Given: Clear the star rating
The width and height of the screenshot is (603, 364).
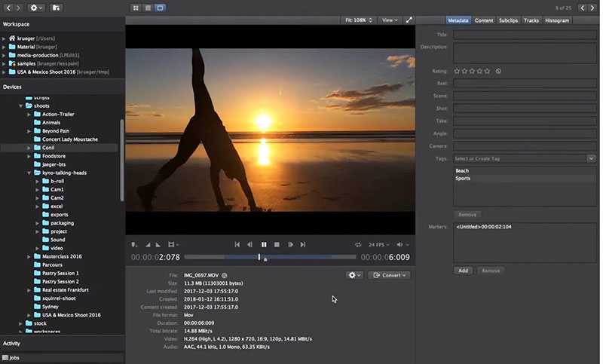Looking at the screenshot, I should click(x=499, y=71).
